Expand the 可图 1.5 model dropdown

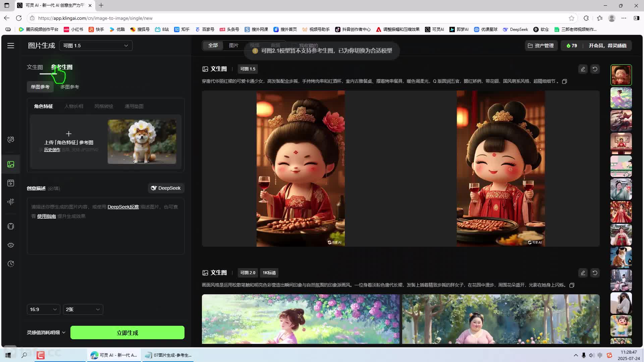tap(96, 46)
